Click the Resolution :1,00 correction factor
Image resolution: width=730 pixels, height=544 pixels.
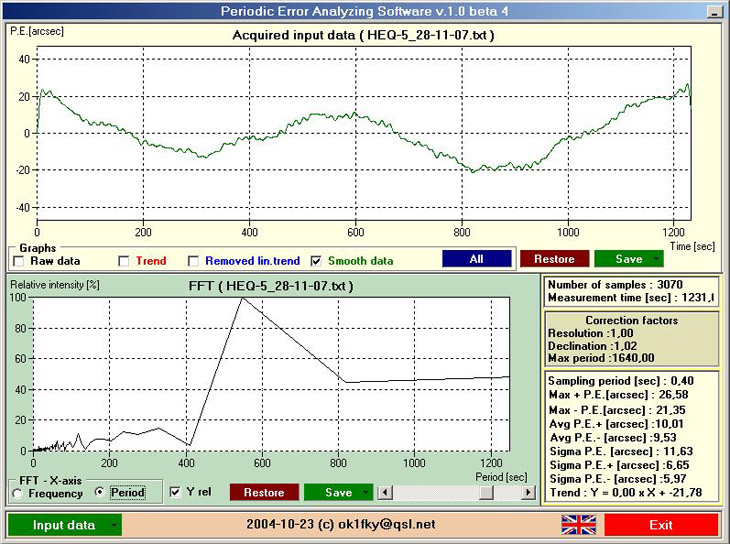(x=590, y=333)
